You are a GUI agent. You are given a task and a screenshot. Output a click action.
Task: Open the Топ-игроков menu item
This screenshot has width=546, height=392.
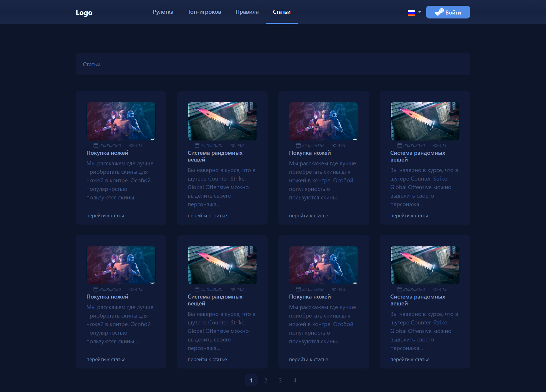point(204,12)
